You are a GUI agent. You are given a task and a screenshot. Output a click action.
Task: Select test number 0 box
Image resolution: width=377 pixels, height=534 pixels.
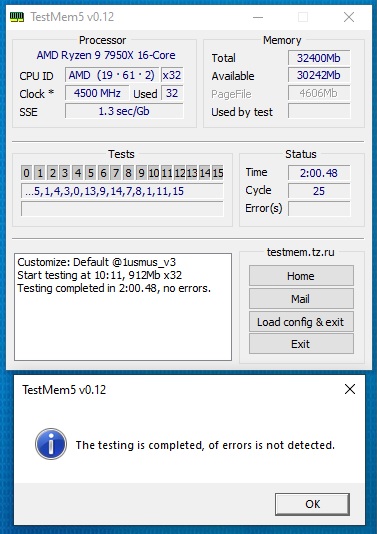click(x=26, y=173)
